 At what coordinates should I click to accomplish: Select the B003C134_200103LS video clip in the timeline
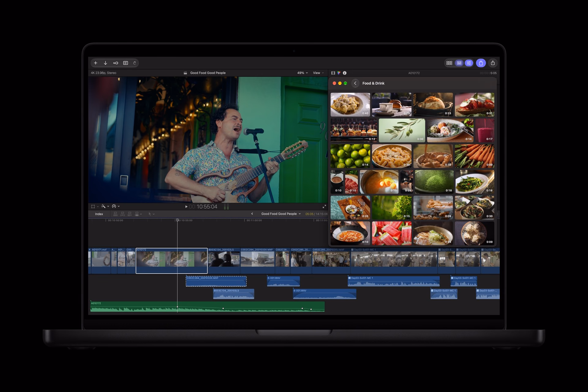[x=224, y=261]
